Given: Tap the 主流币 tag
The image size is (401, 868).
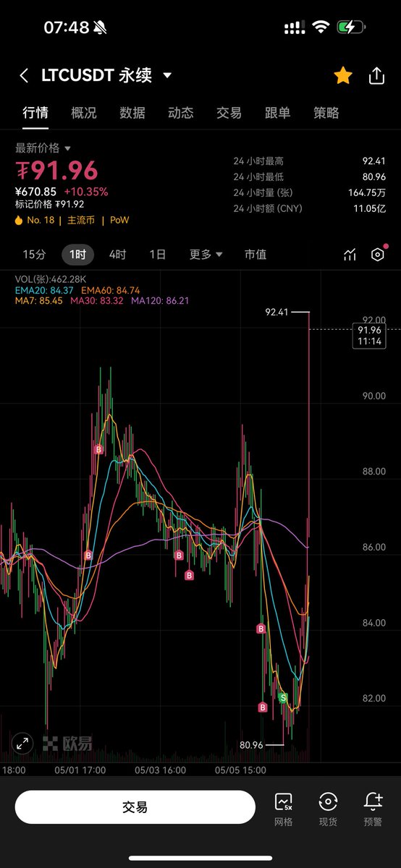Looking at the screenshot, I should pyautogui.click(x=82, y=220).
